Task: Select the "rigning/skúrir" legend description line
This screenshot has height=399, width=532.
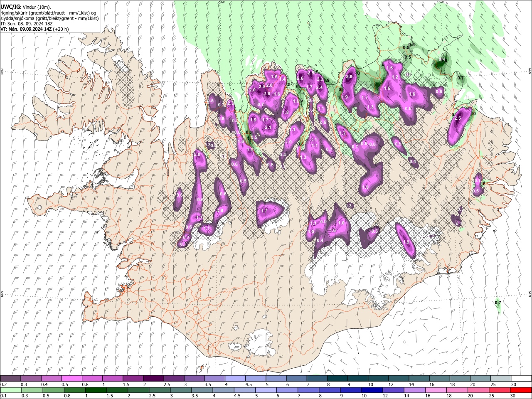Action: (49, 12)
